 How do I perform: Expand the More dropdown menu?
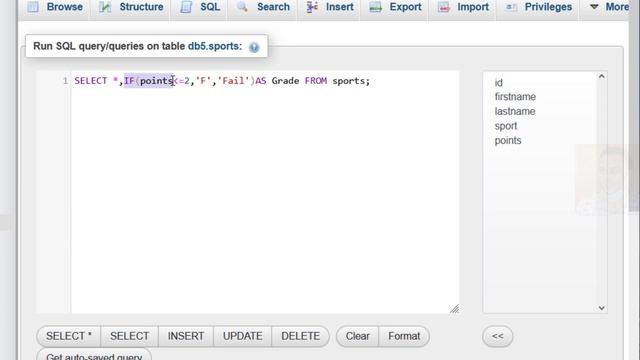tap(610, 7)
